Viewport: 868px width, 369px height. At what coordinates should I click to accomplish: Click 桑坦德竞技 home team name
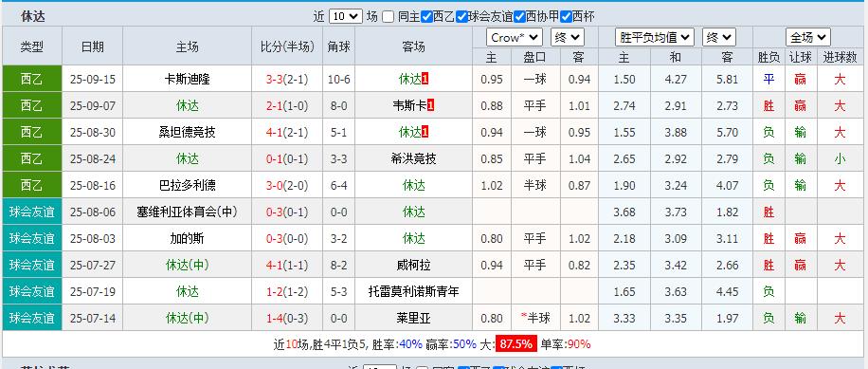pos(187,132)
